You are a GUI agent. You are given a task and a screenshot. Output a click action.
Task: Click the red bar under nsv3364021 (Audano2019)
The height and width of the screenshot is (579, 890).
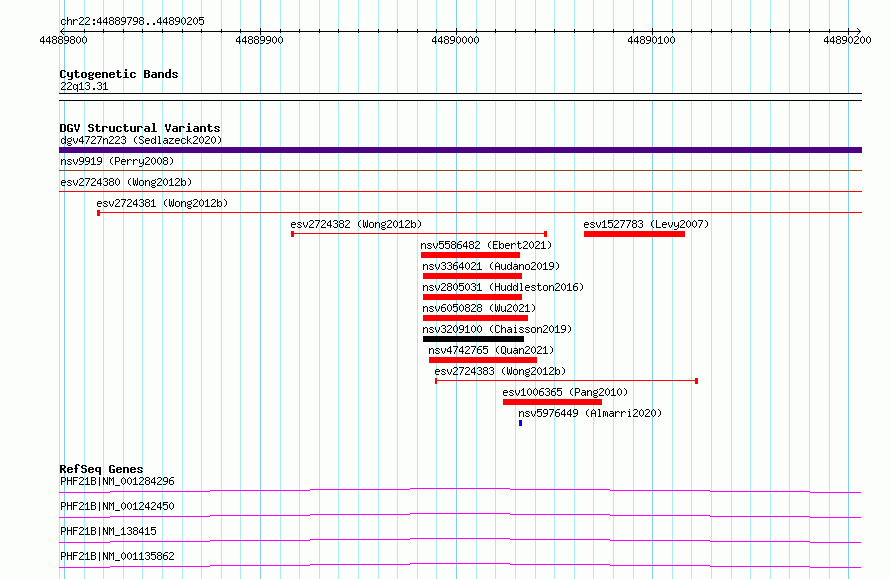472,276
